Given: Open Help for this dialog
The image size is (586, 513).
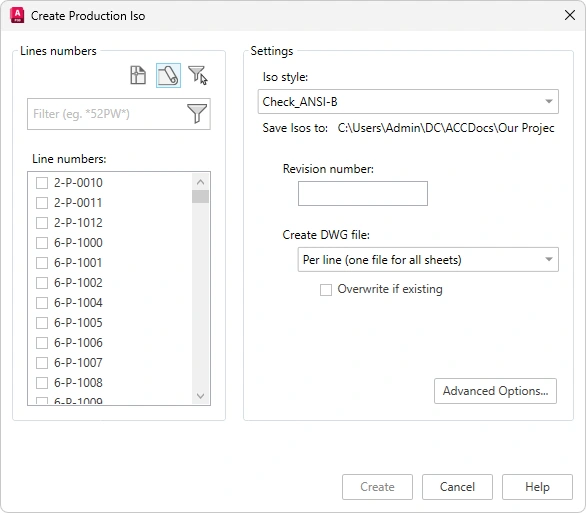Looking at the screenshot, I should (537, 487).
